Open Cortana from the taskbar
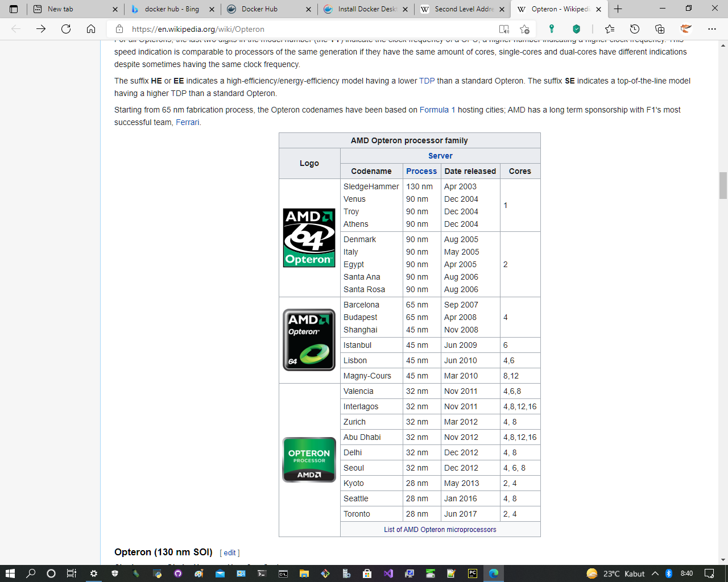Image resolution: width=728 pixels, height=582 pixels. pos(51,573)
